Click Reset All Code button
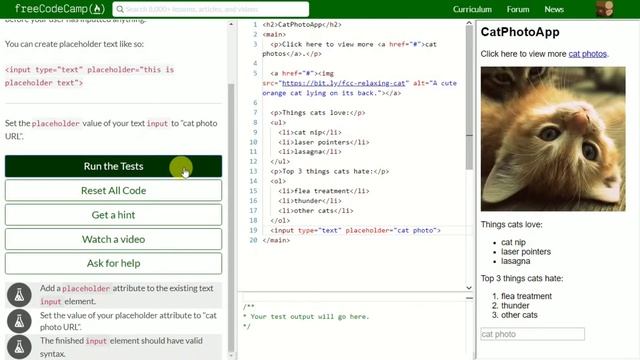The image size is (640, 360). coord(113,191)
